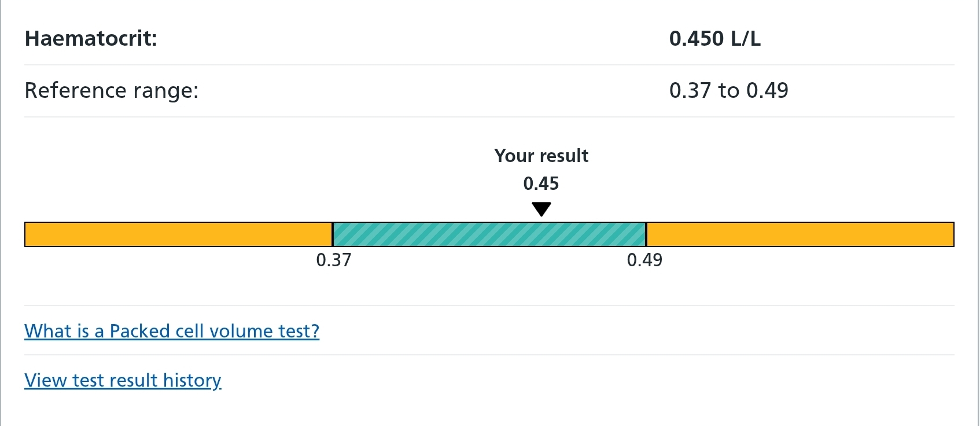980x426 pixels.
Task: Click the right orange above-range bar segment
Action: click(x=800, y=234)
